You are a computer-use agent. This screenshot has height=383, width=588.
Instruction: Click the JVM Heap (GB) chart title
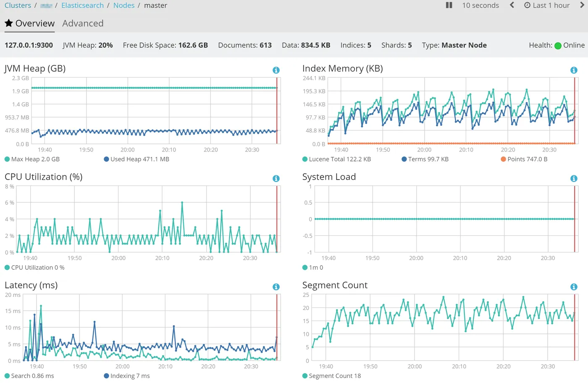click(35, 68)
